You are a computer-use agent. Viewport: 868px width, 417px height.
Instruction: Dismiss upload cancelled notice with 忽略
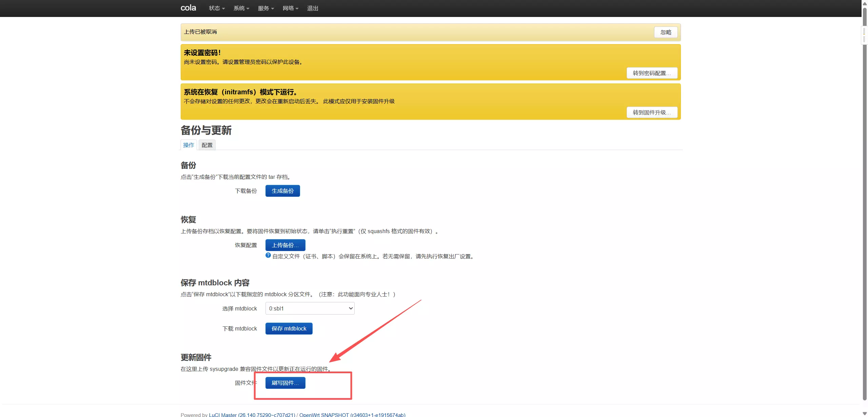(666, 32)
